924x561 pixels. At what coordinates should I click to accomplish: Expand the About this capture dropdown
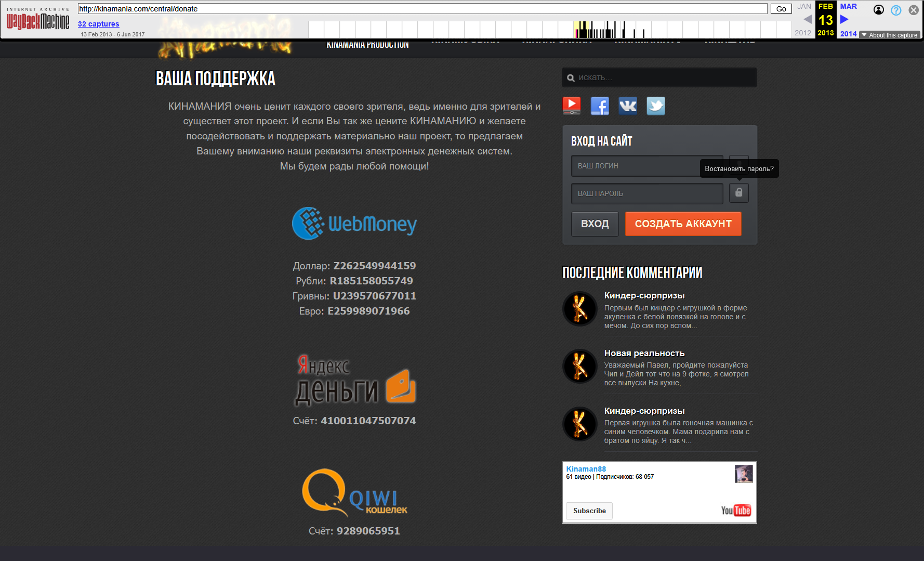click(x=890, y=35)
